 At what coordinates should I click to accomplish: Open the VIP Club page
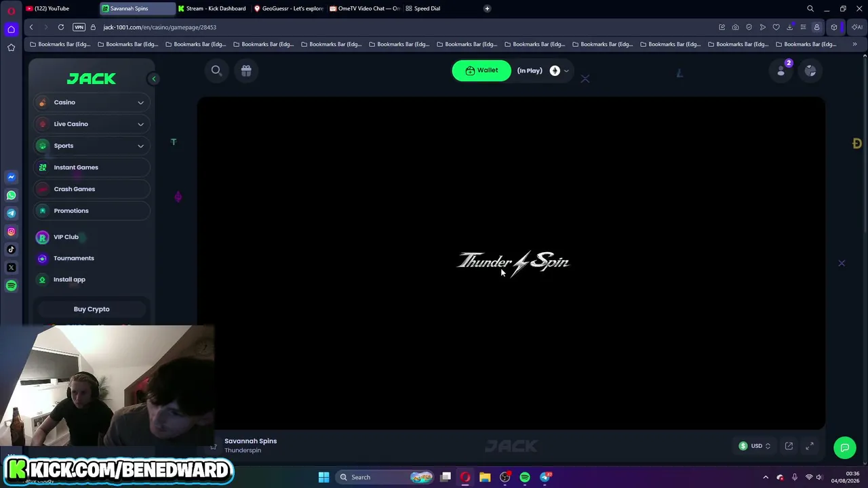(66, 237)
